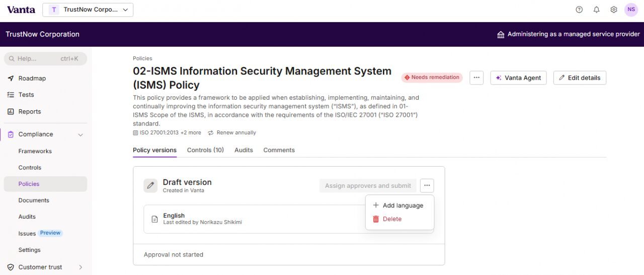Screen dimensions: 644x275
Task: Click the Edit details button
Action: click(x=580, y=78)
